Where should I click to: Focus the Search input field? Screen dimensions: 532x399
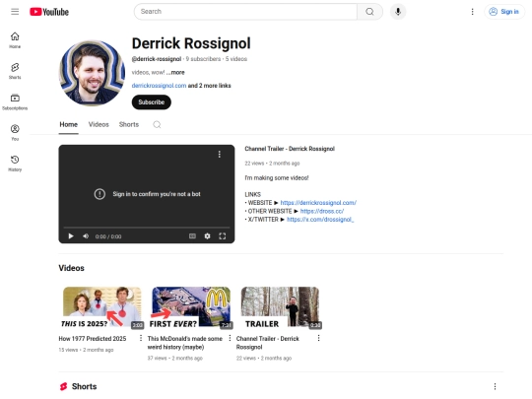pos(245,12)
